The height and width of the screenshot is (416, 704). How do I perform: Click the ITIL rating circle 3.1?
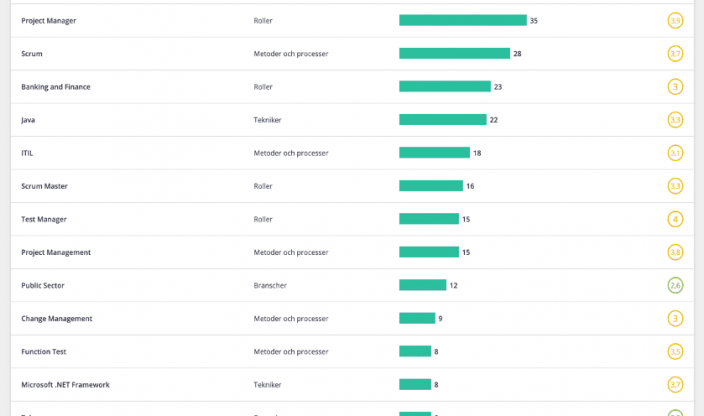click(676, 153)
